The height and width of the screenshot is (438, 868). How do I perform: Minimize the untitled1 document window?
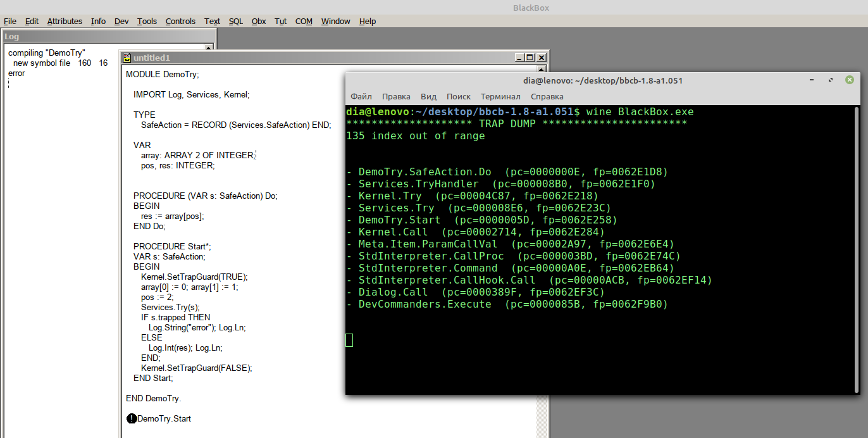click(x=520, y=57)
